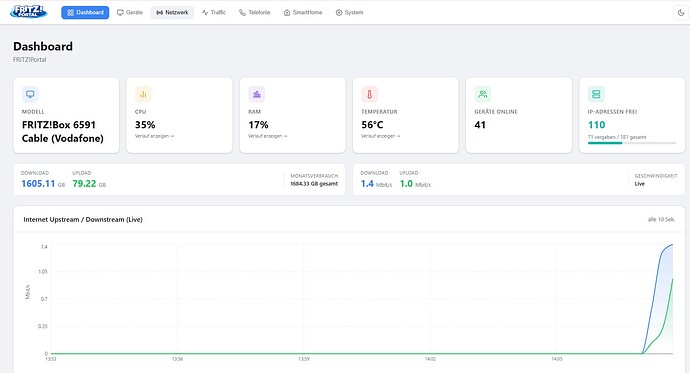Click the live upload speed 1.0 Mbit/s
Image resolution: width=690 pixels, height=373 pixels.
tap(415, 184)
